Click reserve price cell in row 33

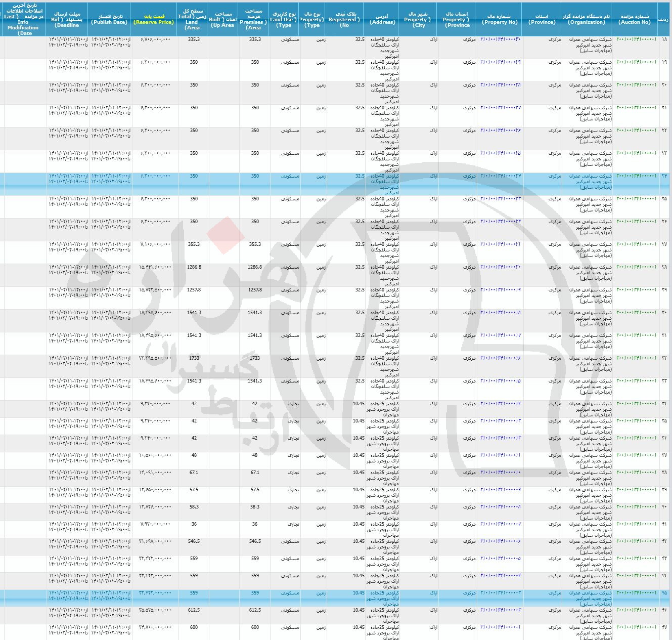(x=155, y=381)
